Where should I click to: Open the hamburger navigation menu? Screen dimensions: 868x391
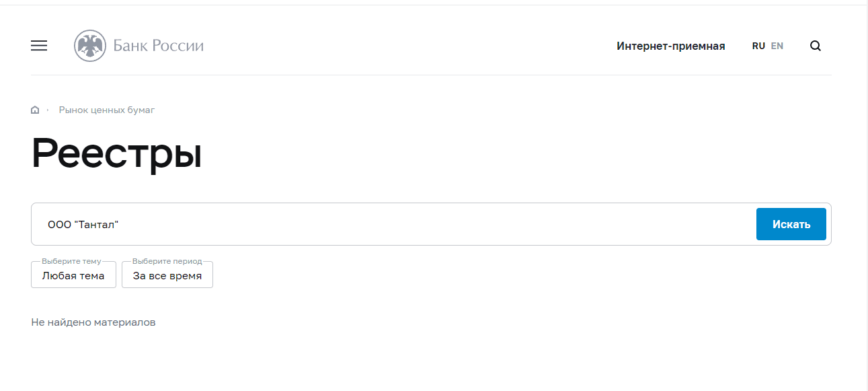pos(39,46)
